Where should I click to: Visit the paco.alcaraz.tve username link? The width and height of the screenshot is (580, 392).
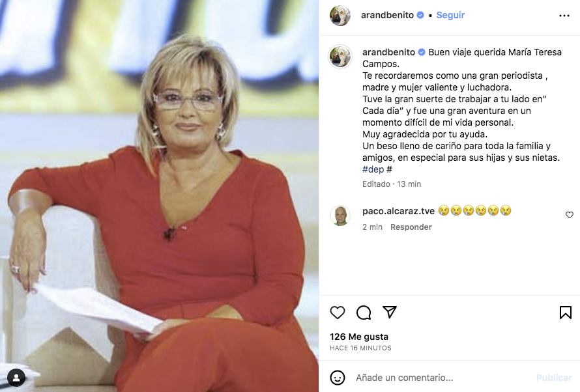pyautogui.click(x=398, y=211)
